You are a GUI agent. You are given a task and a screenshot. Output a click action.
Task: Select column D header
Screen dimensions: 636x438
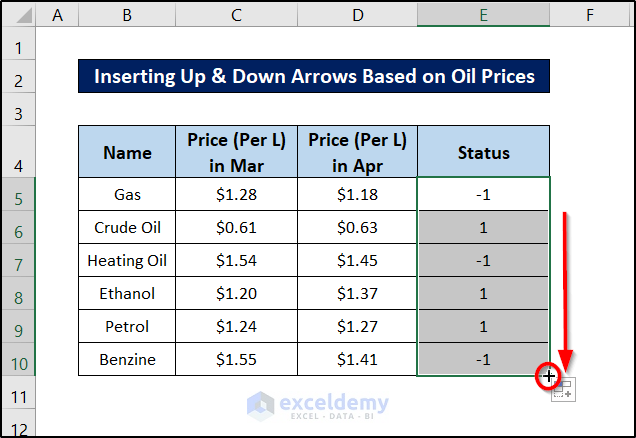pos(355,14)
